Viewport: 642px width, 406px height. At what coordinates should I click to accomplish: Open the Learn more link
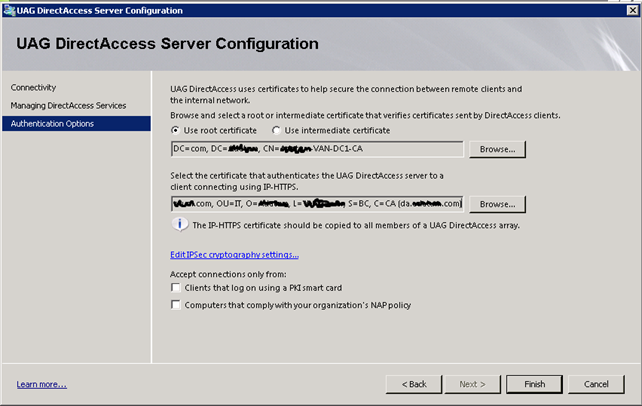41,384
